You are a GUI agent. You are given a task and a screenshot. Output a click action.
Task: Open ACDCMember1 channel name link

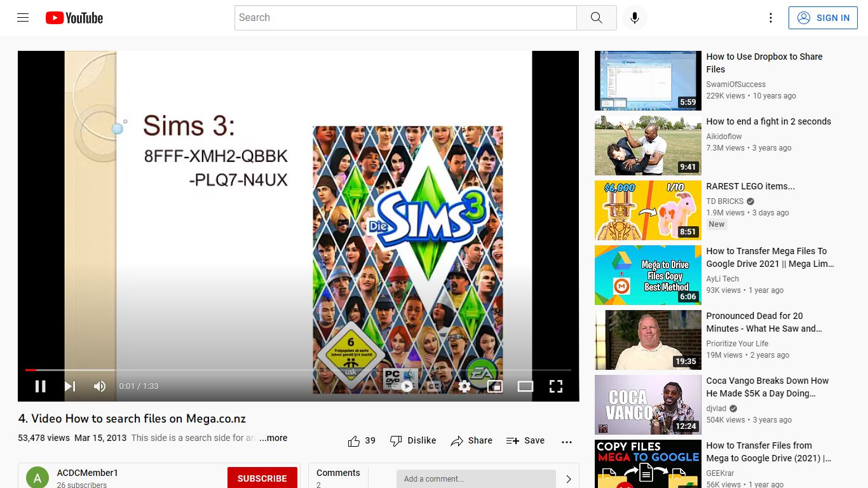click(88, 473)
